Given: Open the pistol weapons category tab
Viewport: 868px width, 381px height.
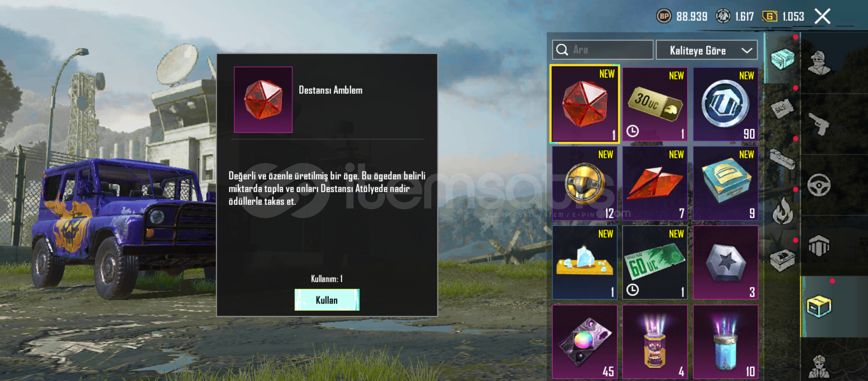Looking at the screenshot, I should point(819,124).
